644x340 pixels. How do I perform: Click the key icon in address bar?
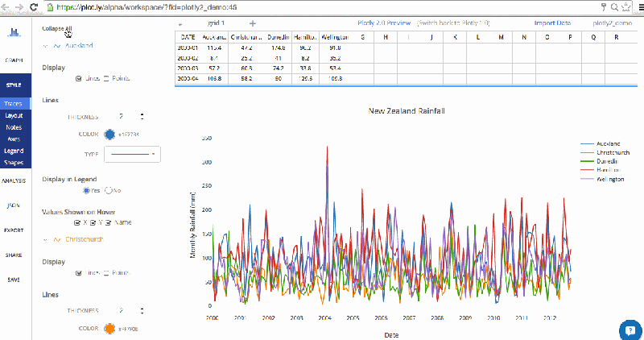click(604, 6)
